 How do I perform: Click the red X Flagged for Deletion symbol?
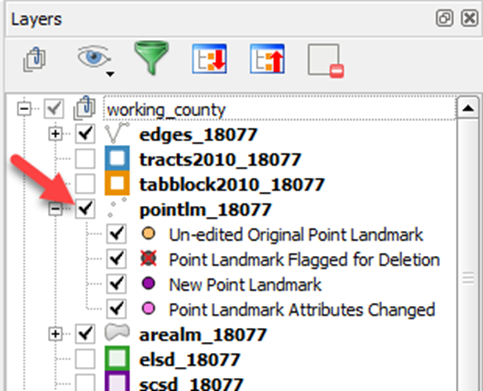pyautogui.click(x=148, y=258)
